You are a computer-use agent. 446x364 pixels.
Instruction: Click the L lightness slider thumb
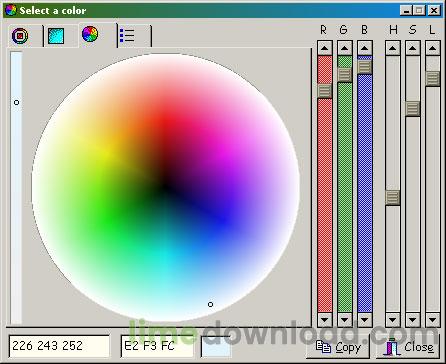point(433,79)
